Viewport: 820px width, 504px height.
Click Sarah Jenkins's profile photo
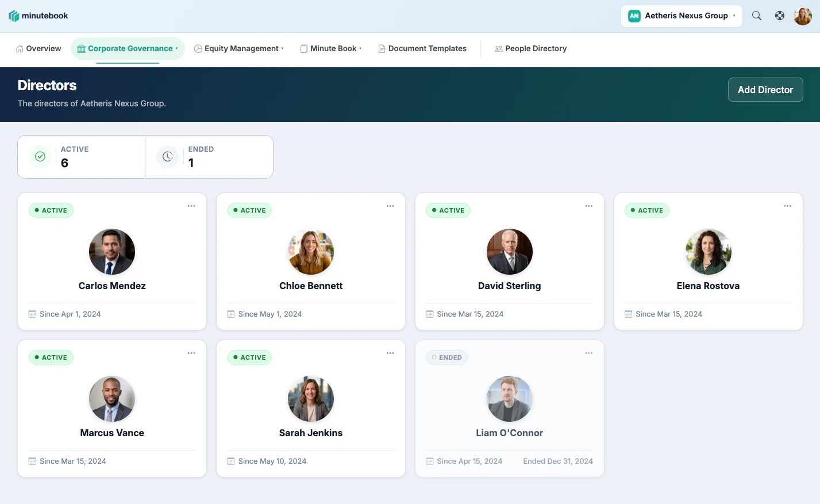tap(311, 399)
